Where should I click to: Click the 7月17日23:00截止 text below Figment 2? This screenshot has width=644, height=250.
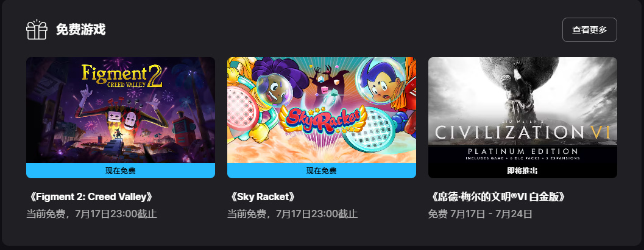tap(116, 214)
